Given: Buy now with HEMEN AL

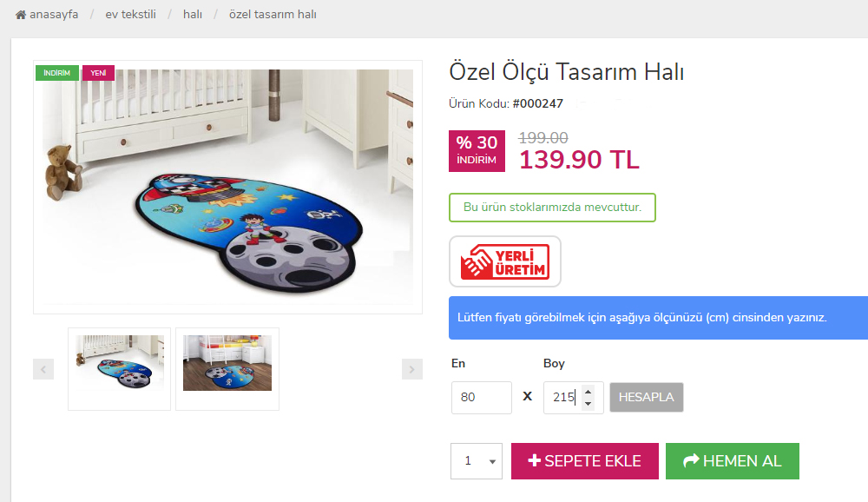Looking at the screenshot, I should tap(733, 461).
